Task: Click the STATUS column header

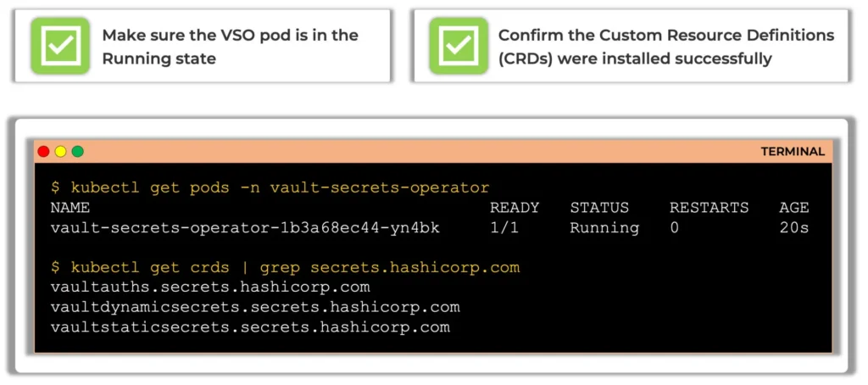Action: pyautogui.click(x=599, y=208)
